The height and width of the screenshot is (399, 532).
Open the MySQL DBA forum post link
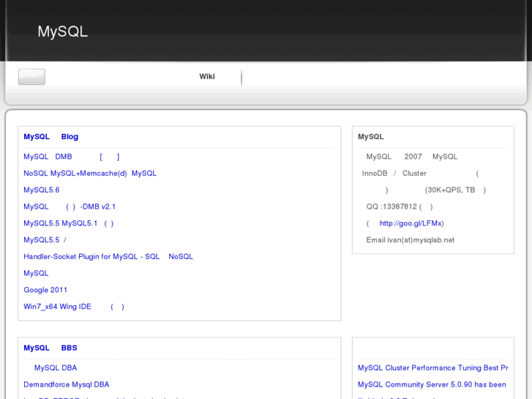pyautogui.click(x=56, y=368)
